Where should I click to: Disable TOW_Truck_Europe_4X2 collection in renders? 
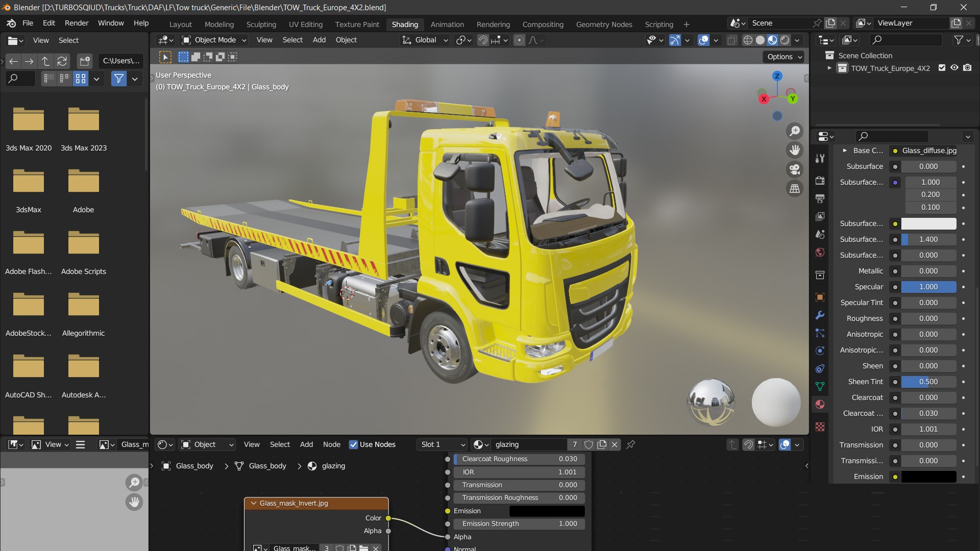(967, 68)
